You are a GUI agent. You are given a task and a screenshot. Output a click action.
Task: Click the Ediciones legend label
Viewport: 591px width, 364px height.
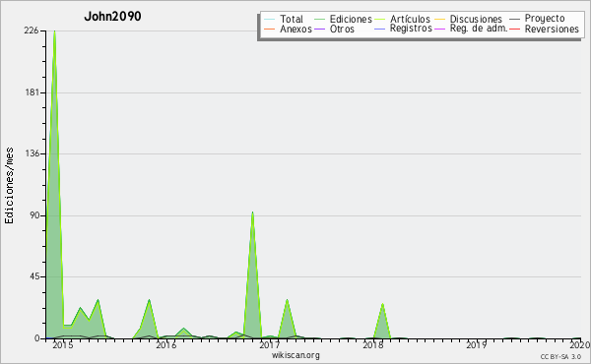[351, 19]
